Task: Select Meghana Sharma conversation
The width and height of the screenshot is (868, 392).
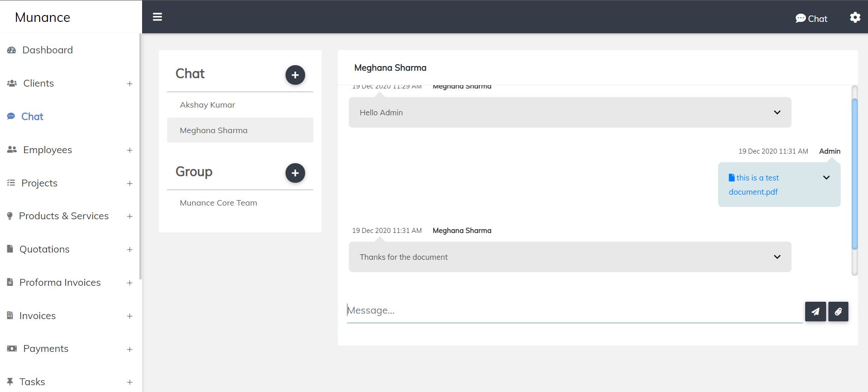Action: pyautogui.click(x=240, y=130)
